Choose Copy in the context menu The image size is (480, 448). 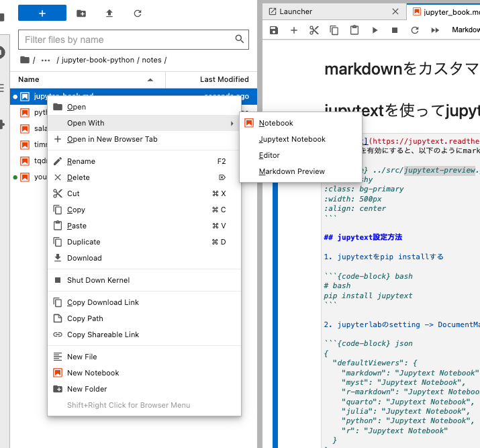tap(144, 210)
